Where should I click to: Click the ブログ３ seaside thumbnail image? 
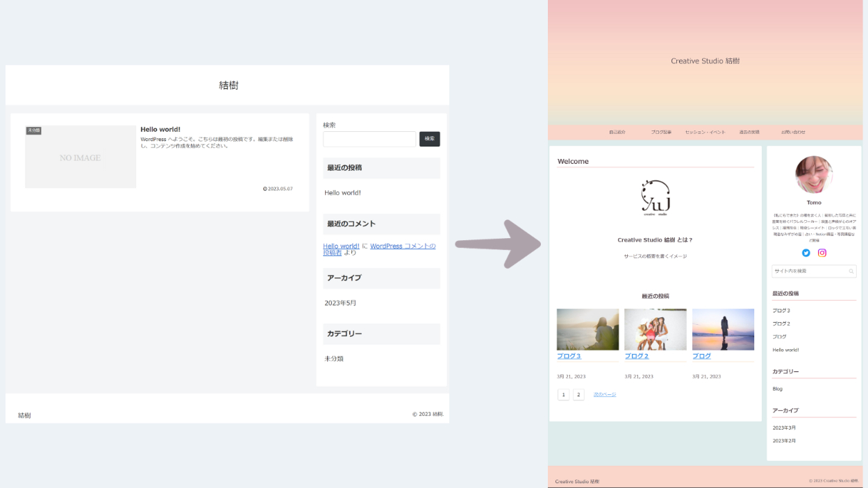[x=587, y=330]
